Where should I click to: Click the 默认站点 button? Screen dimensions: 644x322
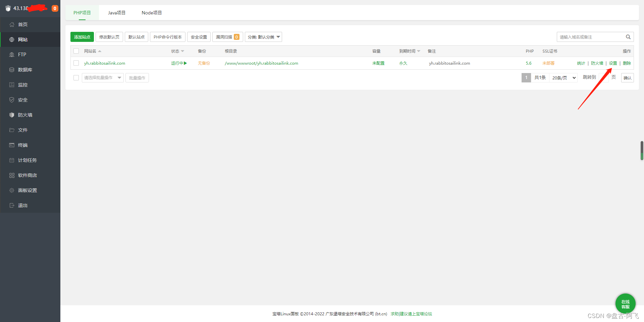click(x=137, y=37)
